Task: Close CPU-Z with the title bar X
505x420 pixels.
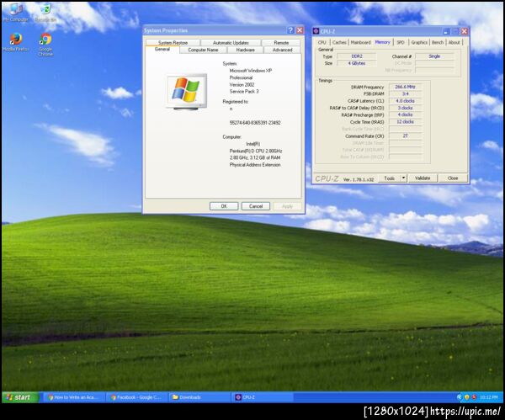Action: pyautogui.click(x=464, y=31)
